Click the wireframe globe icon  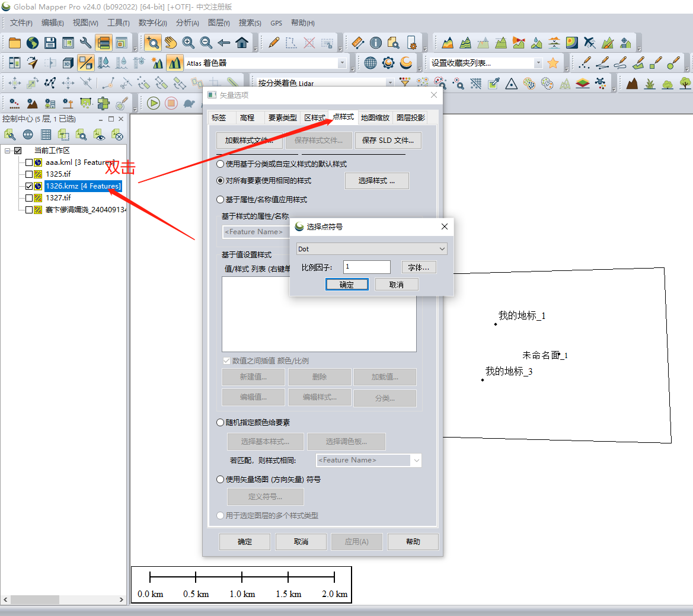pyautogui.click(x=371, y=63)
